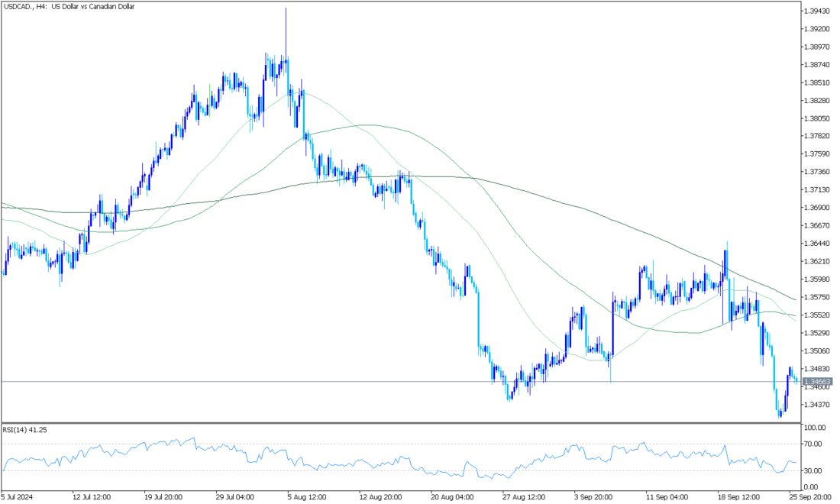Image resolution: width=840 pixels, height=504 pixels.
Task: Click the RSI 70.00 level label
Action: point(813,444)
